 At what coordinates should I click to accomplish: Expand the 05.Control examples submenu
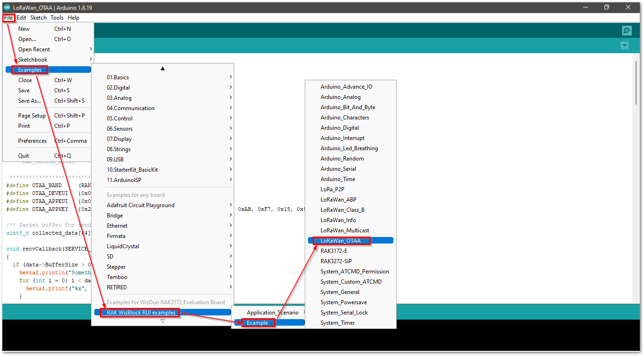tap(162, 119)
